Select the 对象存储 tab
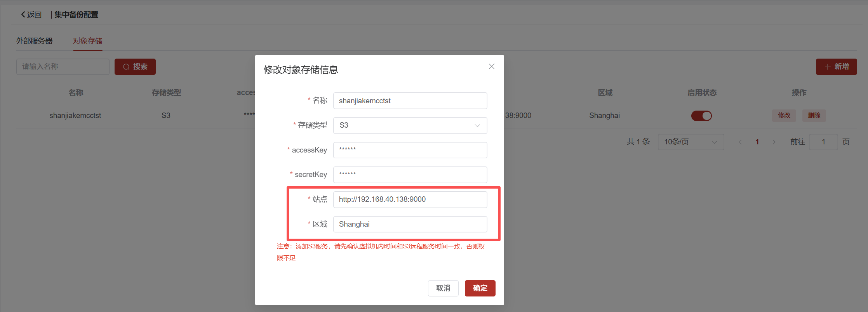The width and height of the screenshot is (868, 312). pos(88,41)
